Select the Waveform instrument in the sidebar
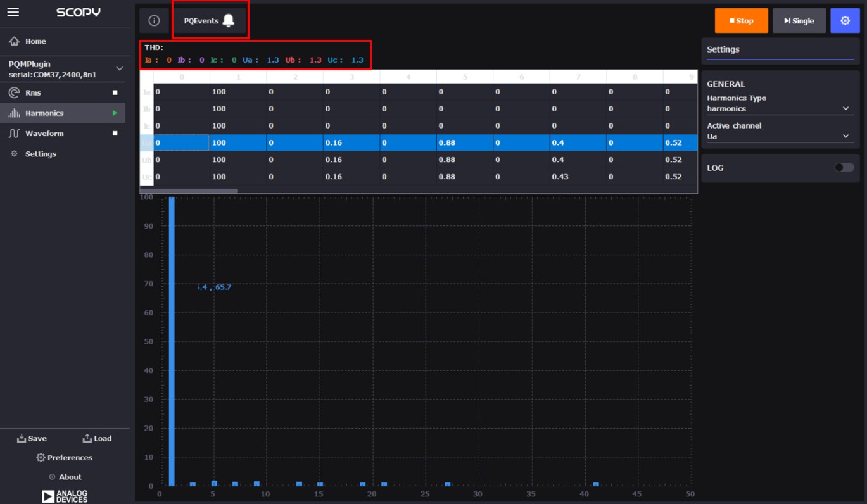This screenshot has width=867, height=504. (44, 133)
